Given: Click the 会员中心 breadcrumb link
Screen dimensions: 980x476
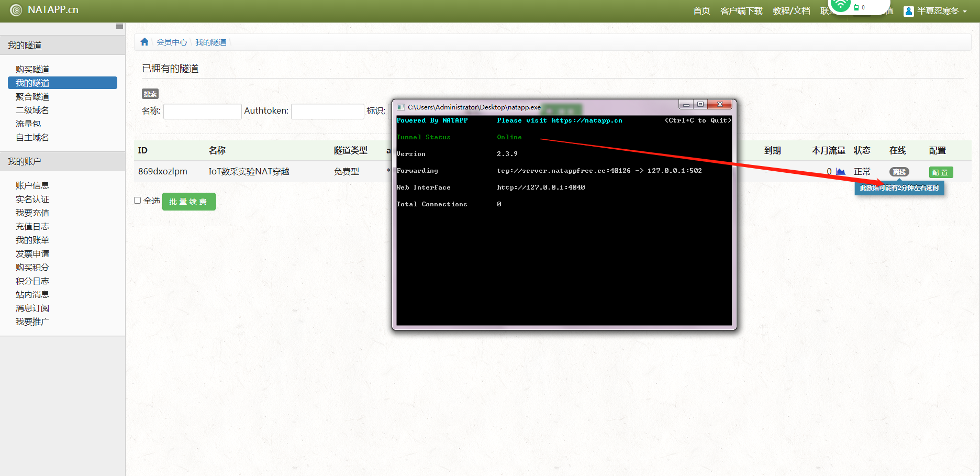Looking at the screenshot, I should click(172, 42).
